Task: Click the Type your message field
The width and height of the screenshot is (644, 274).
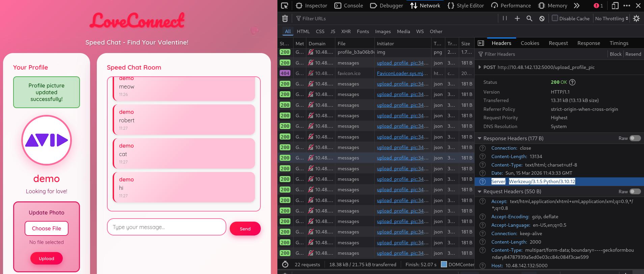Action: coord(166,227)
